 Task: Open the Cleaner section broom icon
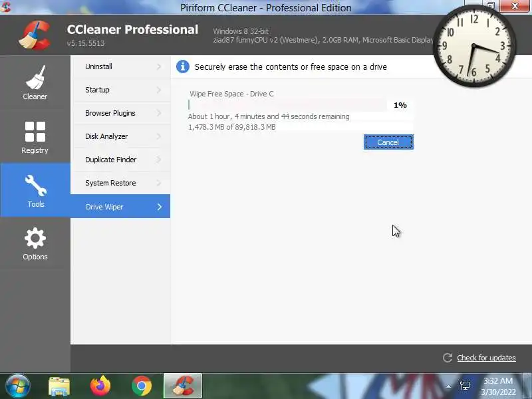point(35,77)
